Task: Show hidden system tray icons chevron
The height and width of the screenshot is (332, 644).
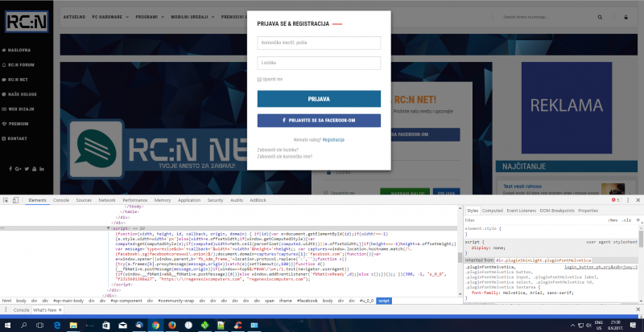Action: pyautogui.click(x=572, y=326)
